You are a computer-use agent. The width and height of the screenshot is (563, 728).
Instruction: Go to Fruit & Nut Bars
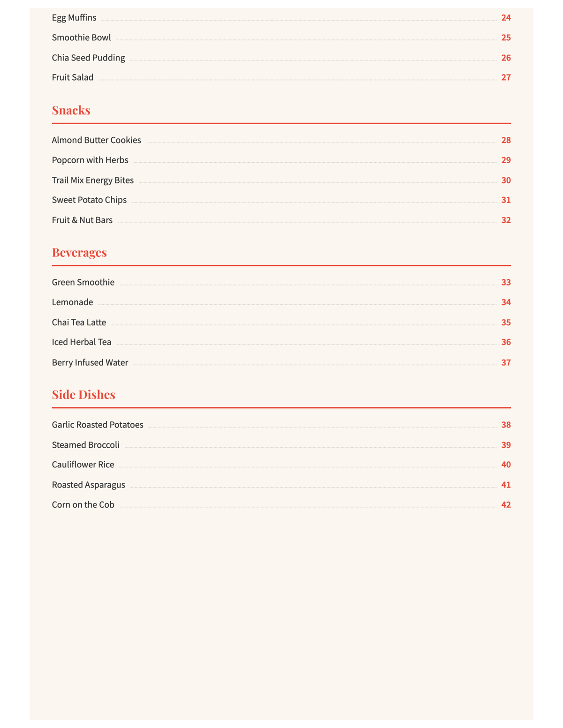pos(281,220)
